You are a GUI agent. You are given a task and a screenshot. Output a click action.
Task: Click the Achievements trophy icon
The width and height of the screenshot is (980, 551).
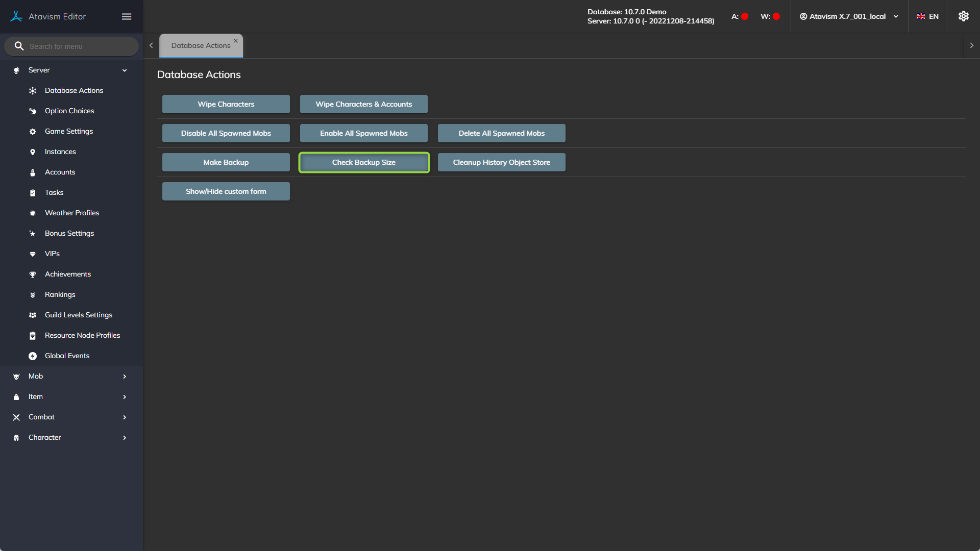(x=33, y=274)
